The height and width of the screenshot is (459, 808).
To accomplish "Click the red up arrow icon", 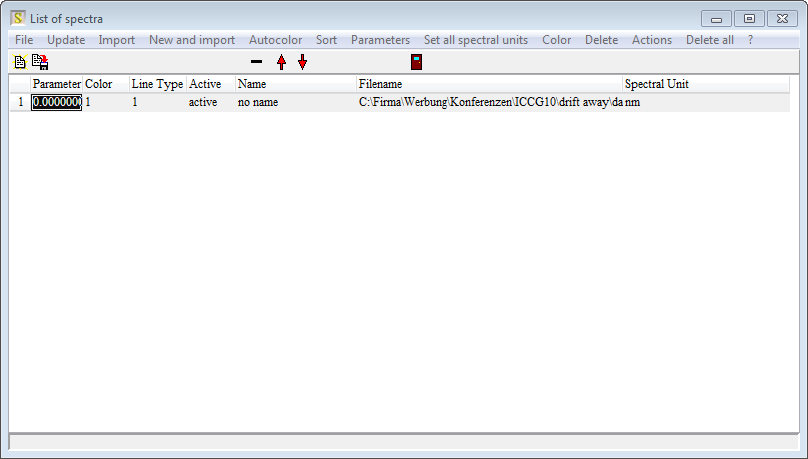I will pyautogui.click(x=281, y=62).
